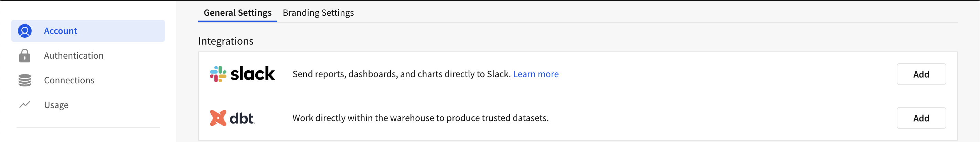Image resolution: width=980 pixels, height=142 pixels.
Task: Click the Account user profile icon
Action: (25, 31)
